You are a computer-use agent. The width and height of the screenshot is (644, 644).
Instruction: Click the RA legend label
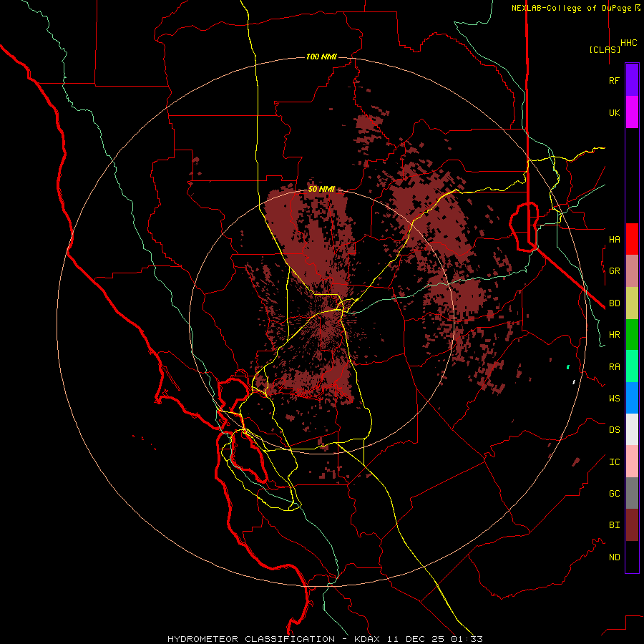click(614, 367)
